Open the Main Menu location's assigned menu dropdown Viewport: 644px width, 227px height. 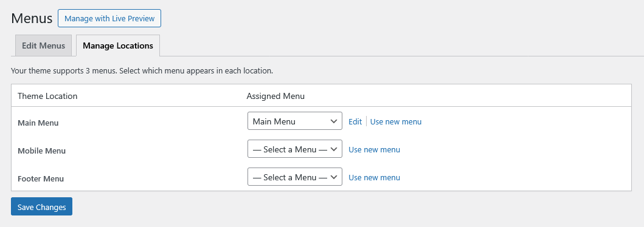(x=295, y=121)
